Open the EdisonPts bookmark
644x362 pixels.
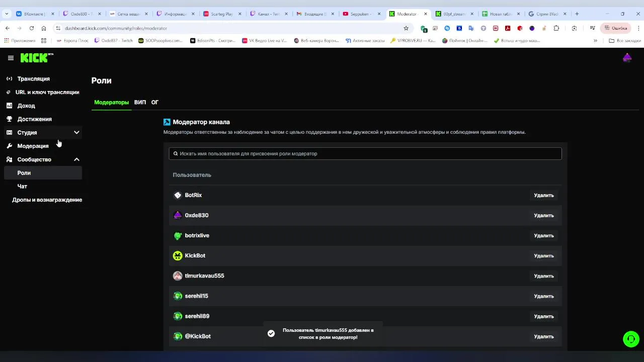point(213,40)
